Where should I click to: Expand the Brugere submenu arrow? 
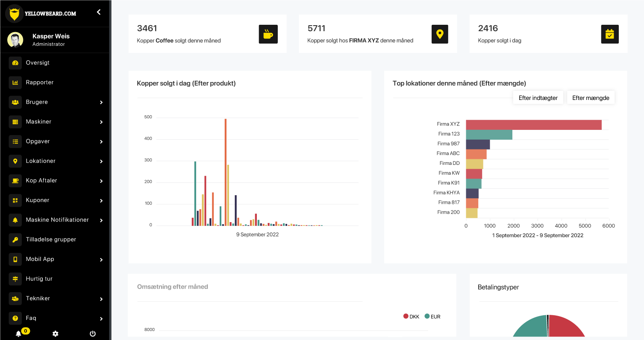coord(101,103)
